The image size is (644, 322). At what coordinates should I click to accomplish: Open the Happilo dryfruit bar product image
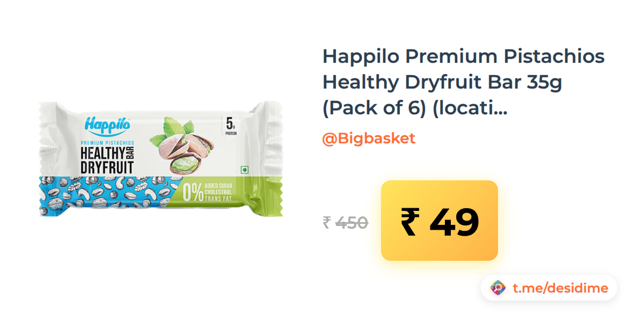(161, 159)
